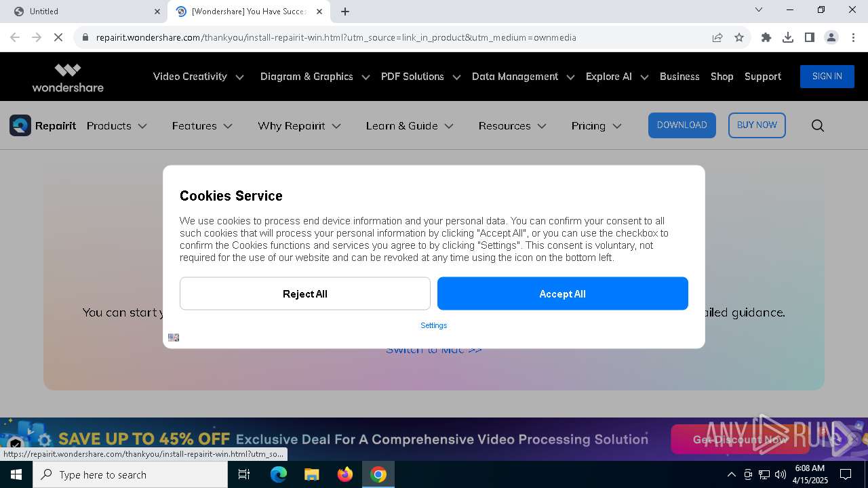Viewport: 868px width, 488px height.
Task: Launch Microsoft Edge from taskbar
Action: coord(279,474)
